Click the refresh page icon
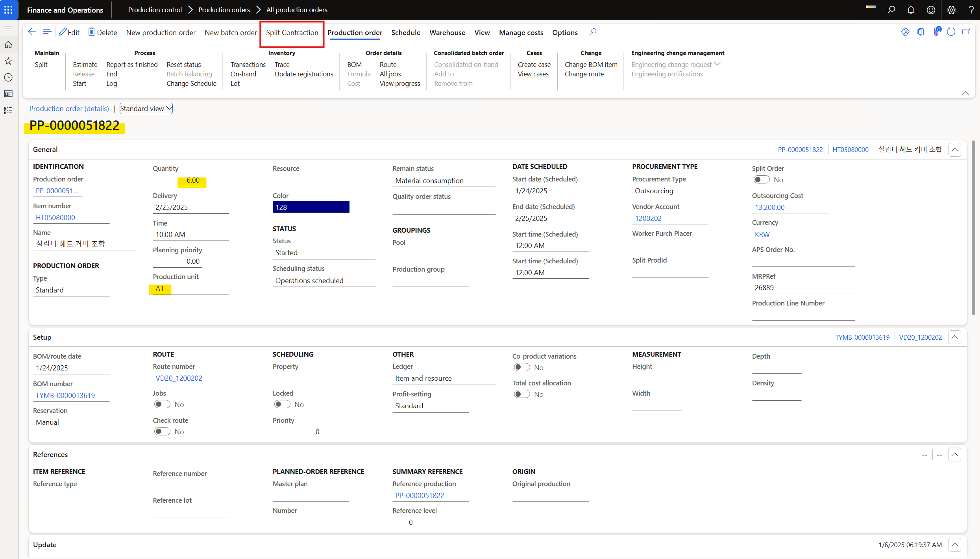Screen dimensions: 980x559 pos(951,32)
